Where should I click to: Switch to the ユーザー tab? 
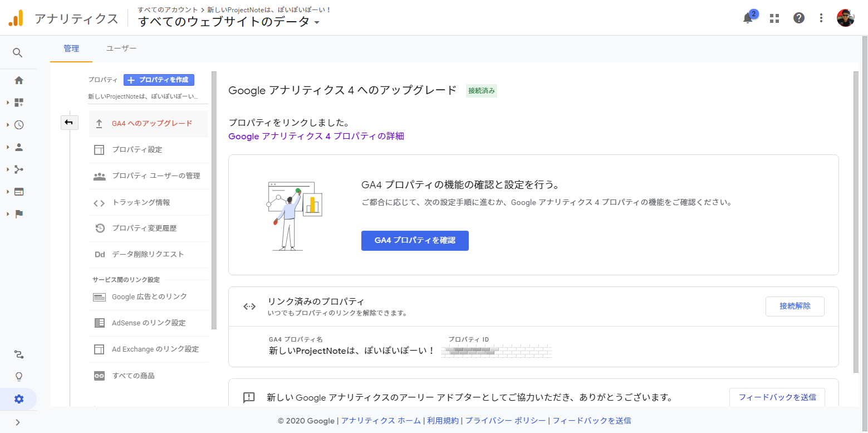121,48
